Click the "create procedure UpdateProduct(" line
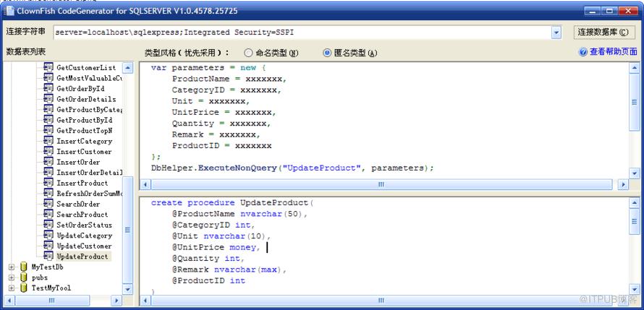Screen dimensions: 644x310 tap(232, 202)
